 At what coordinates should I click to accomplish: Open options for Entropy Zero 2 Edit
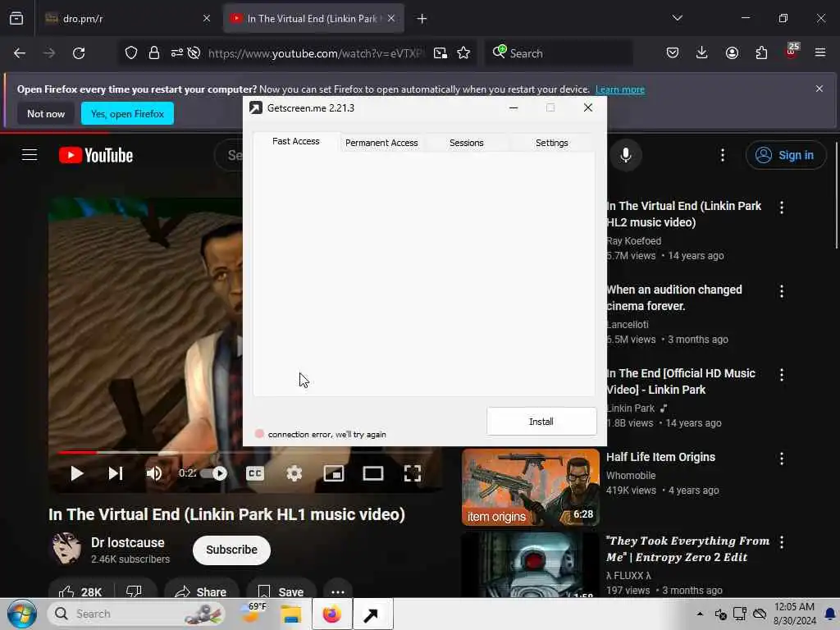782,542
